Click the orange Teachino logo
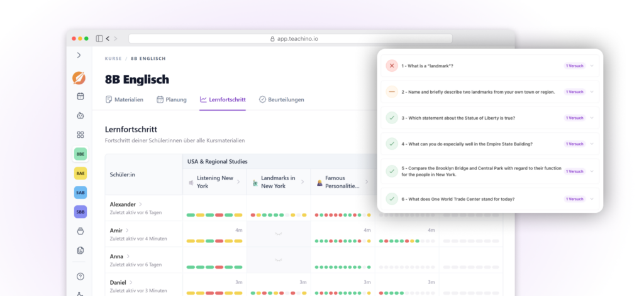 point(79,77)
